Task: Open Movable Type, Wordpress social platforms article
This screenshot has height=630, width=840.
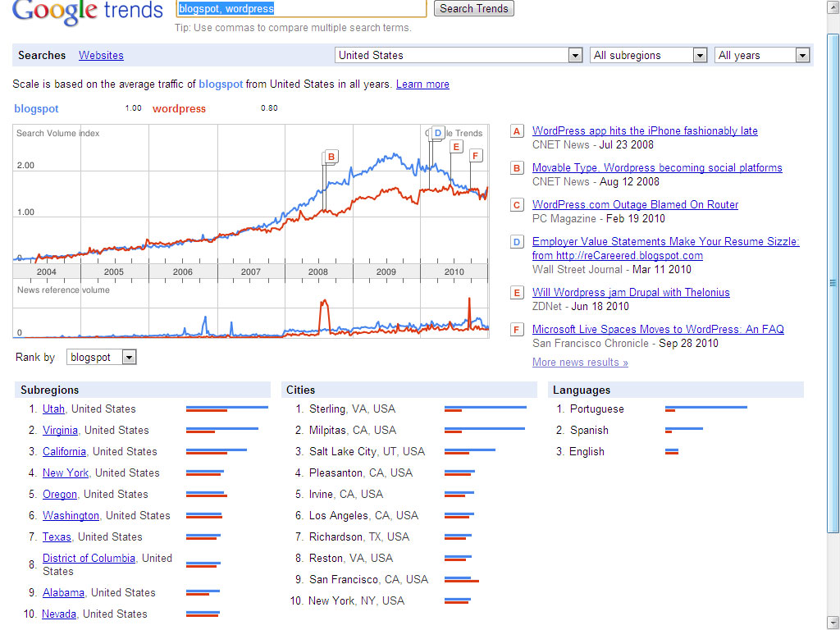Action: pyautogui.click(x=657, y=167)
